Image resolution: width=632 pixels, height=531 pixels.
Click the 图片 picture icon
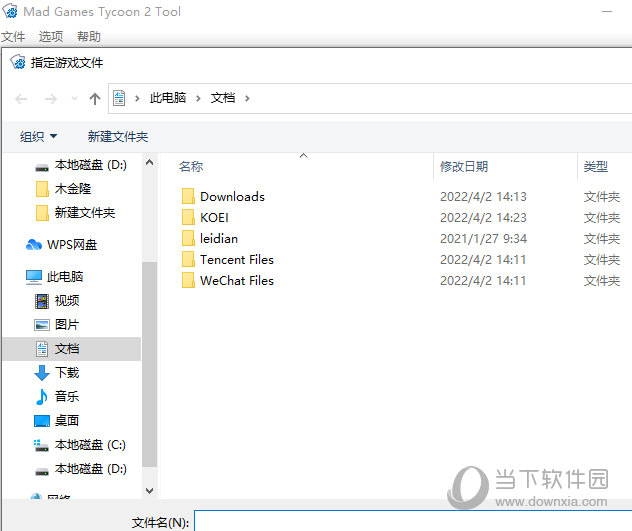tap(42, 325)
